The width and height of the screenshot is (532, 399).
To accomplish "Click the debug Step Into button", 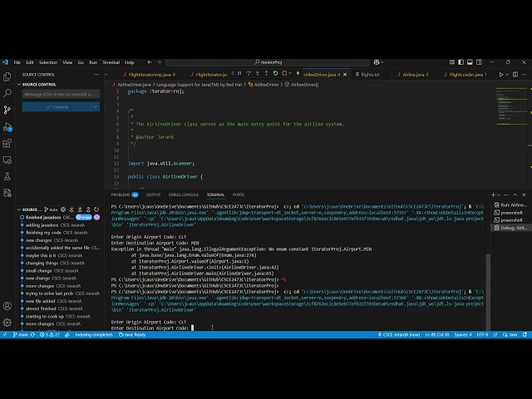I will click(258, 73).
